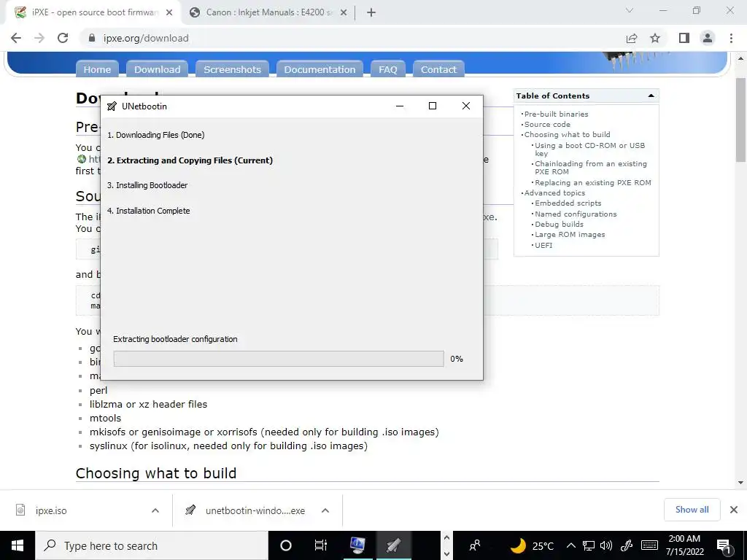This screenshot has height=560, width=747.
Task: Jump to Advanced topics section
Action: [554, 192]
